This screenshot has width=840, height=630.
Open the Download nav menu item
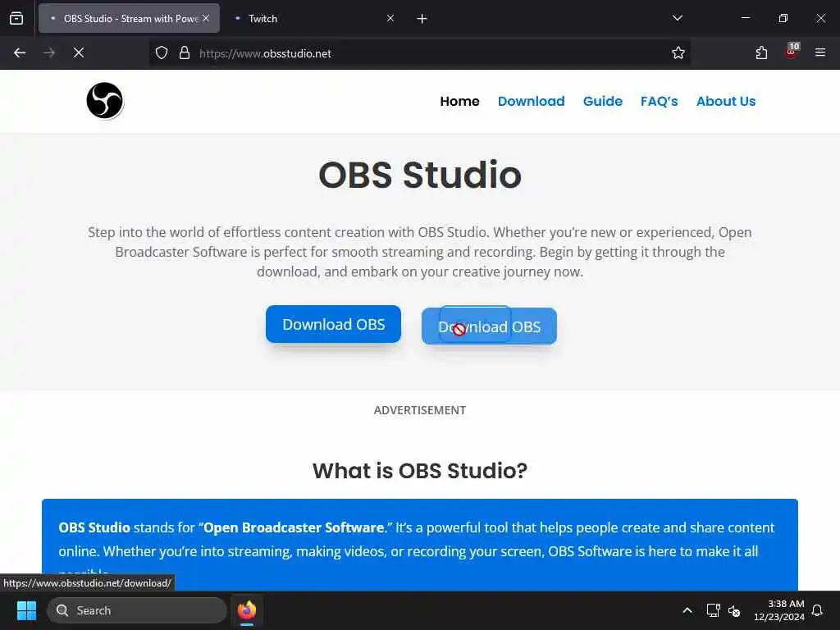[x=531, y=101]
